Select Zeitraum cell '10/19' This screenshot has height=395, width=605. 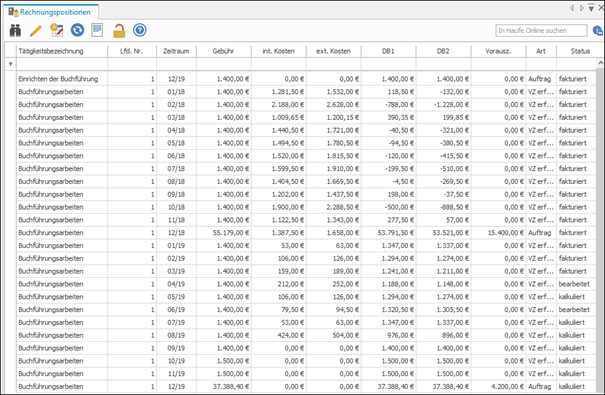[176, 361]
